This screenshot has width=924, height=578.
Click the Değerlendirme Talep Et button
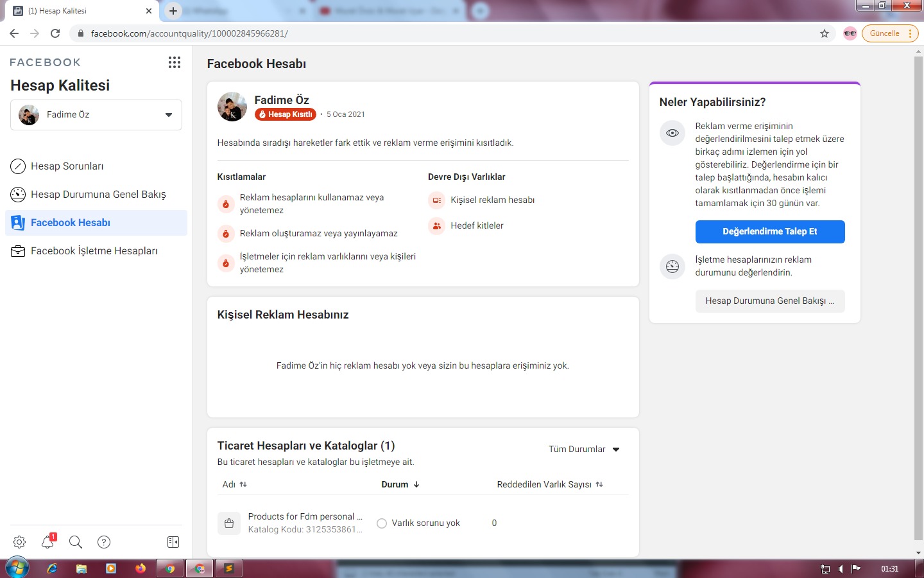pyautogui.click(x=770, y=232)
